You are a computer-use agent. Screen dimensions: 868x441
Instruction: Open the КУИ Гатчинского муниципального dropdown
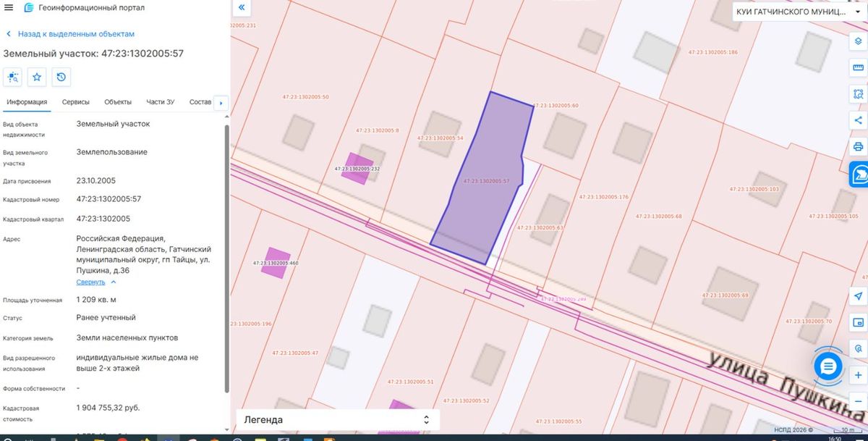click(800, 12)
